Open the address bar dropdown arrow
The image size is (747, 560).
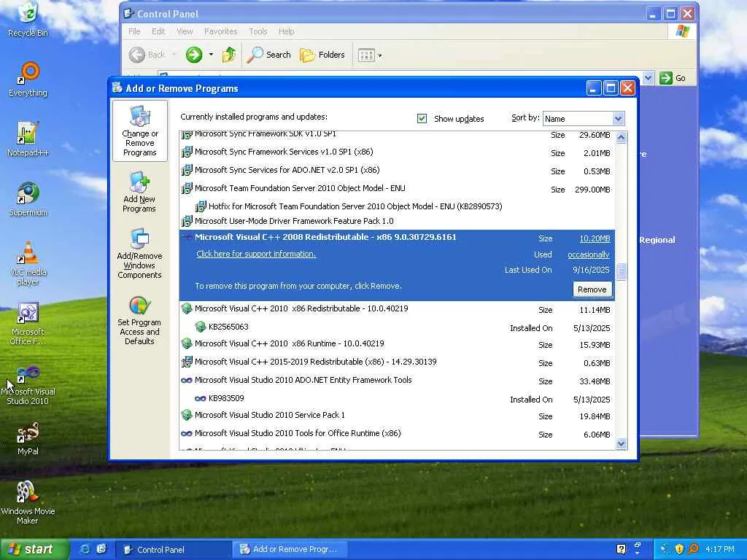[648, 78]
